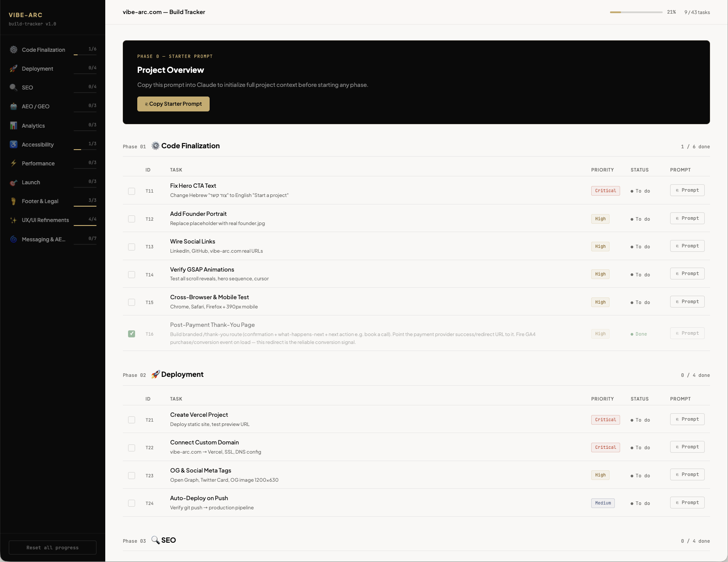Copy the Prompt for Fix Hero CTA Text
Viewport: 728px width, 562px height.
(x=687, y=190)
